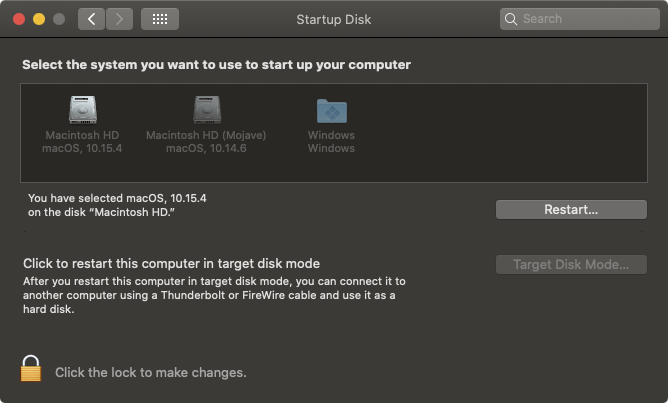Close the Startup Disk window
Viewport: 668px width, 403px height.
(x=19, y=19)
